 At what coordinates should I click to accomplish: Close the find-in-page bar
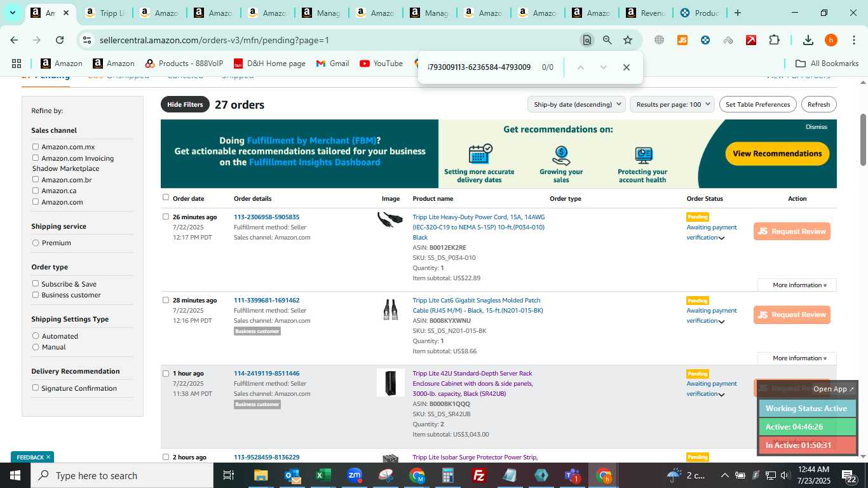point(626,67)
